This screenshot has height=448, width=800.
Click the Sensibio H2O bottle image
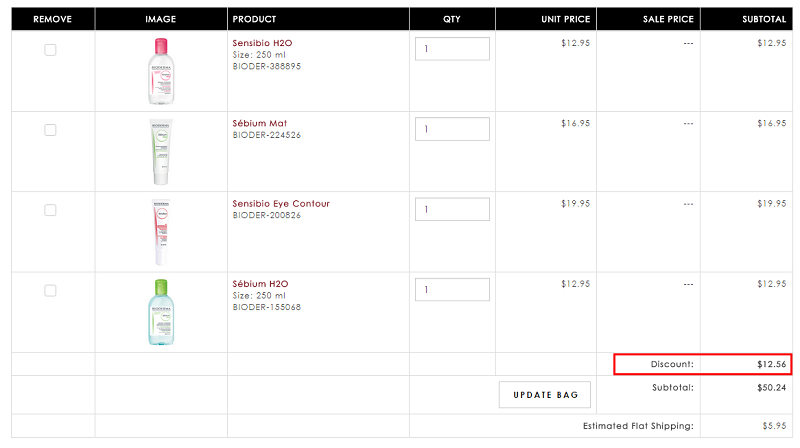tap(161, 71)
